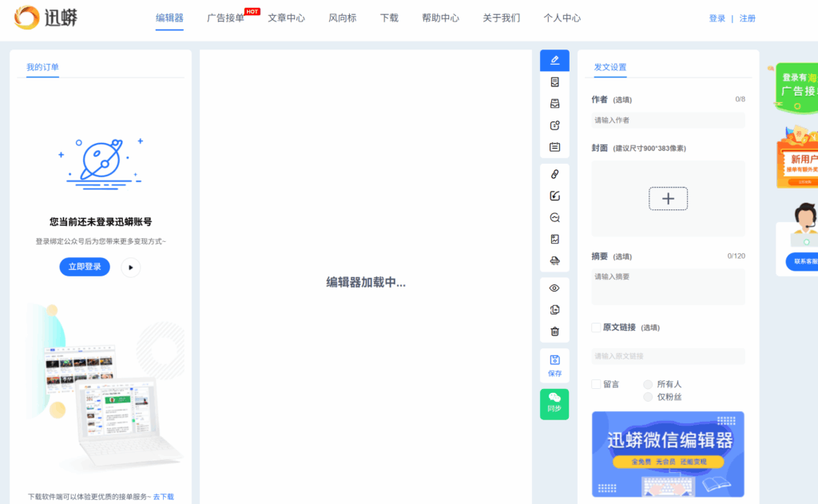Click the green 同步 WeChat sync button

click(x=554, y=404)
